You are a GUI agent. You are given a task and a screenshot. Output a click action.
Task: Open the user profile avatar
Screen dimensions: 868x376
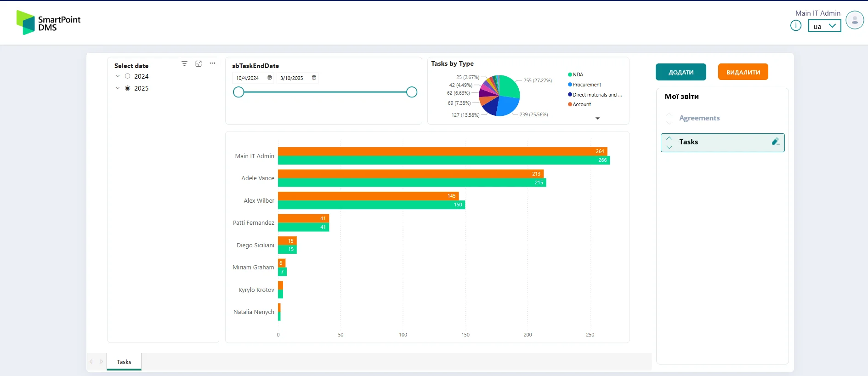tap(854, 20)
